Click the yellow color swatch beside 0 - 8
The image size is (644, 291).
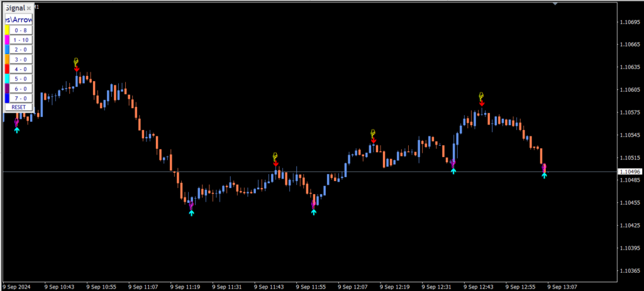tap(7, 30)
